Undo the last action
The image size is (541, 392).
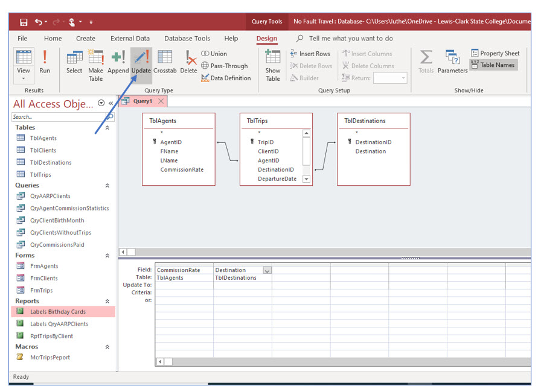(x=38, y=22)
